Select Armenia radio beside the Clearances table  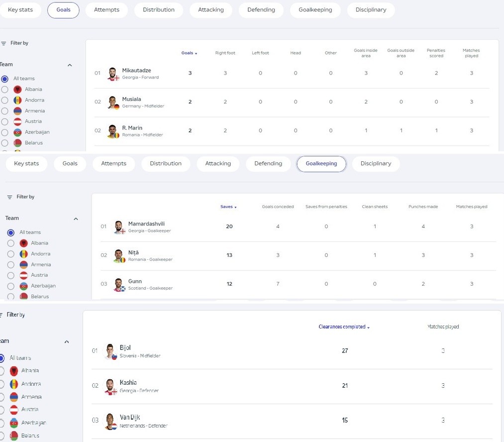pyautogui.click(x=1, y=397)
